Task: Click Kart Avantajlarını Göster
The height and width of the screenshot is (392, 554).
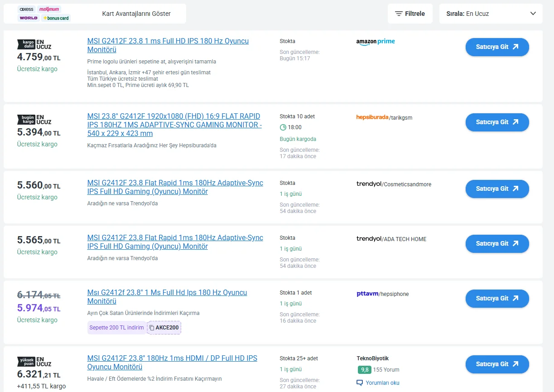Action: [136, 14]
